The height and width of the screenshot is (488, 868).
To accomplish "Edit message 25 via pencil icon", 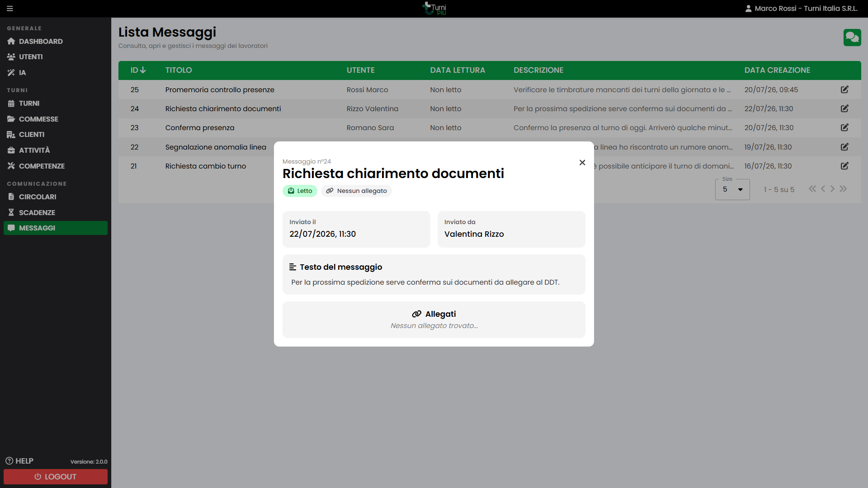I will [x=844, y=89].
